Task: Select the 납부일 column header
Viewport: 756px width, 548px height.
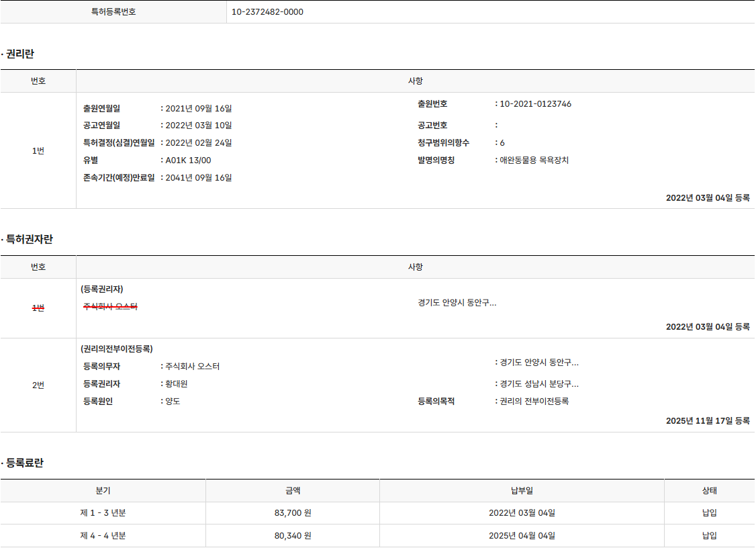Action: pyautogui.click(x=522, y=491)
